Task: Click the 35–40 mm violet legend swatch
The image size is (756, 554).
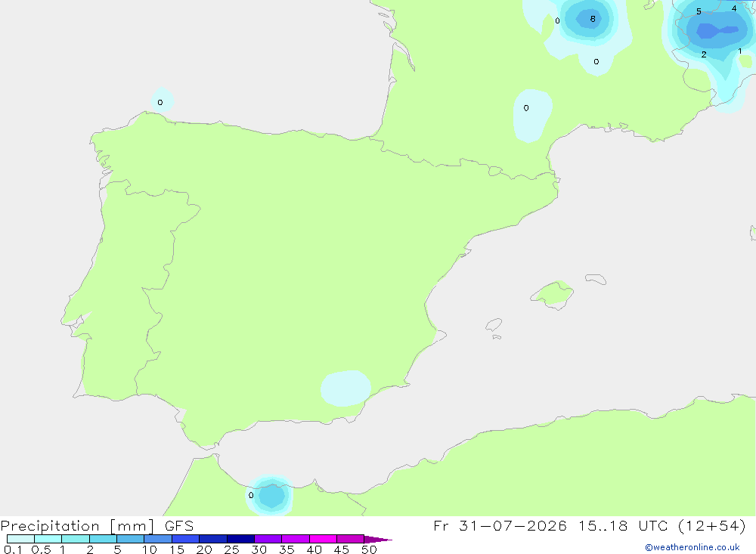Action: click(x=296, y=539)
